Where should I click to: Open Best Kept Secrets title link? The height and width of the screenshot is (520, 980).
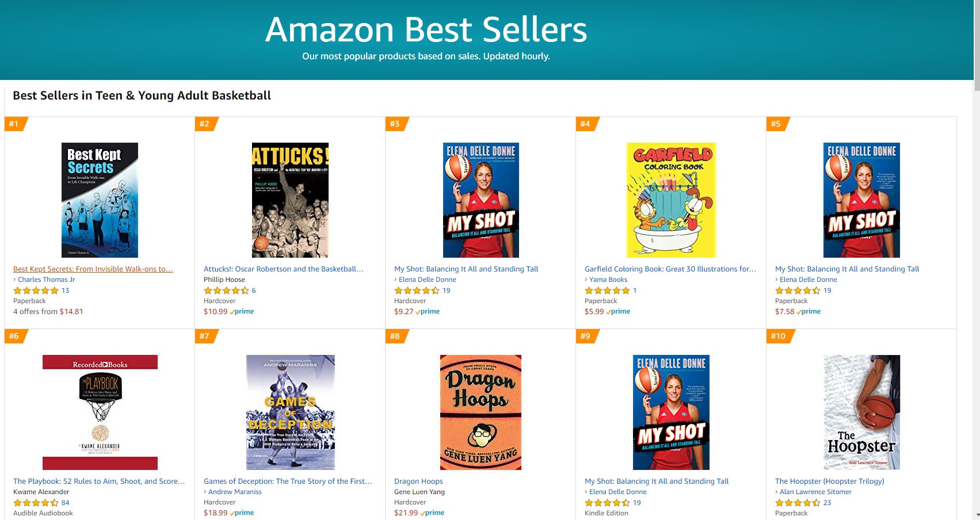93,269
